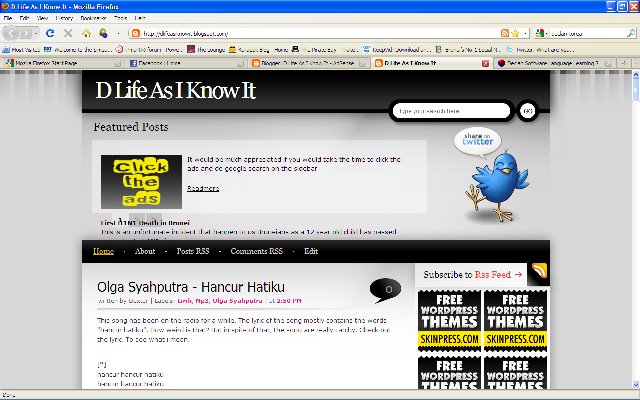Switch to the Language Learning tab
Viewport: 640px width, 400px height.
click(x=554, y=63)
